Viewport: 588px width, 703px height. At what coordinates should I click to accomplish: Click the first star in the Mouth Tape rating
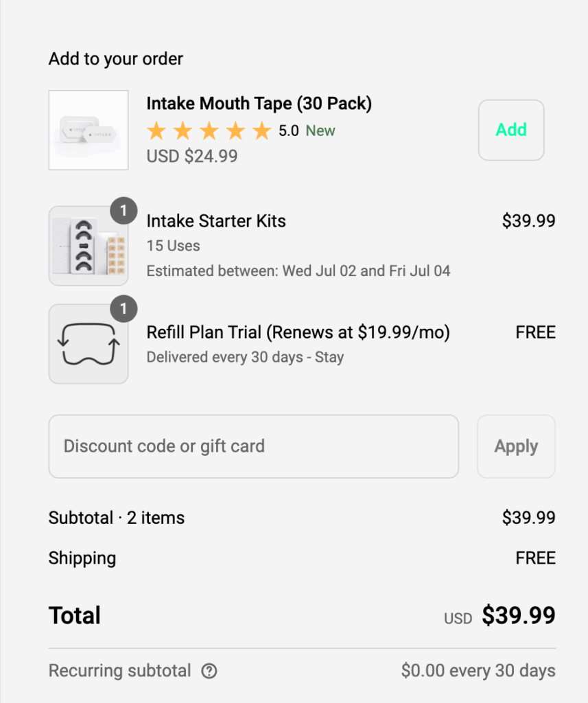(156, 130)
